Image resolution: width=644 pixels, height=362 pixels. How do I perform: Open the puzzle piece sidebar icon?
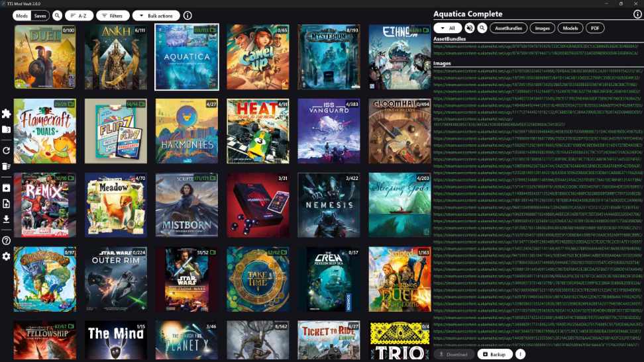pyautogui.click(x=6, y=114)
